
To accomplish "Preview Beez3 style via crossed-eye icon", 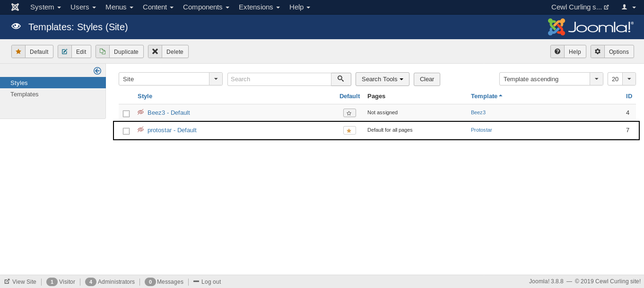I will point(140,112).
